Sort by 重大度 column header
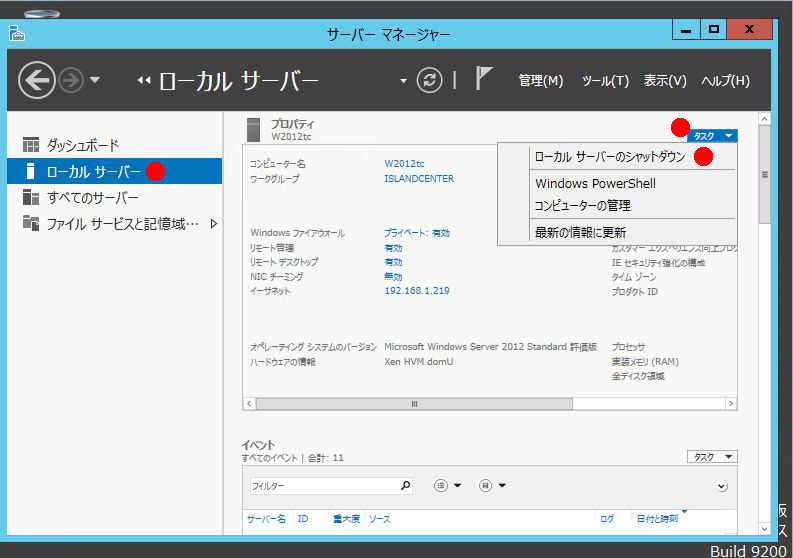Viewport: 793px width, 558px height. [x=346, y=519]
